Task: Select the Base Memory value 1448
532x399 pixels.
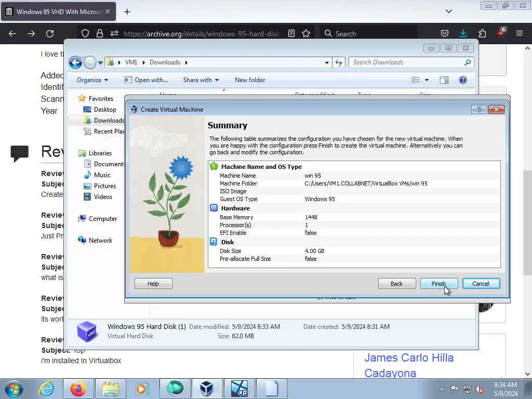Action: pyautogui.click(x=311, y=217)
